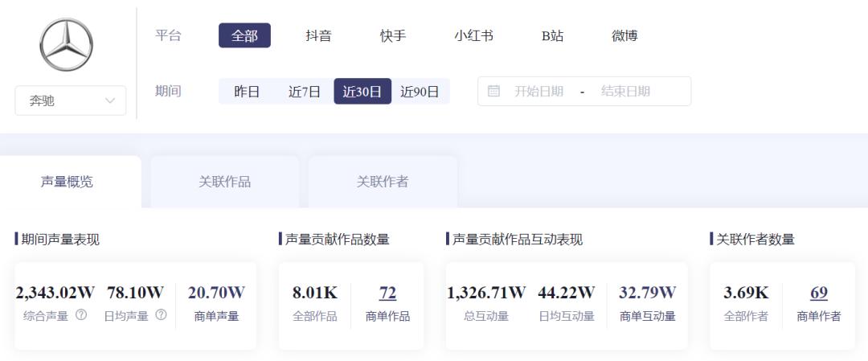Click the 1,326.71W 总互动量 value

[x=486, y=293]
